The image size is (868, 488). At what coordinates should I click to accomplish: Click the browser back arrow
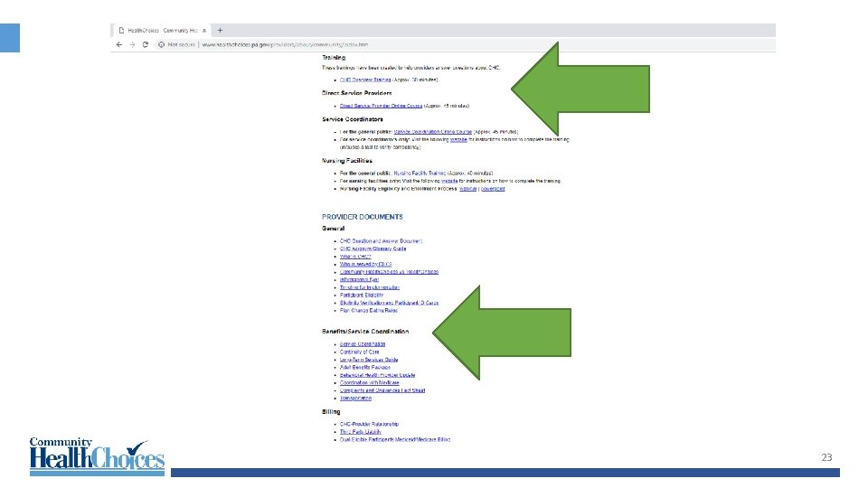click(x=119, y=45)
